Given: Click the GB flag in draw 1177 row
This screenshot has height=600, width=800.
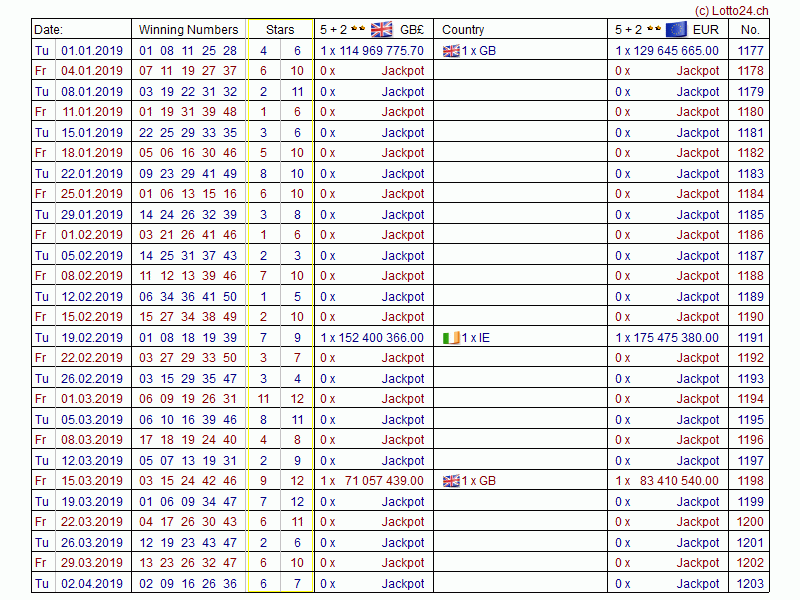Looking at the screenshot, I should coord(450,50).
